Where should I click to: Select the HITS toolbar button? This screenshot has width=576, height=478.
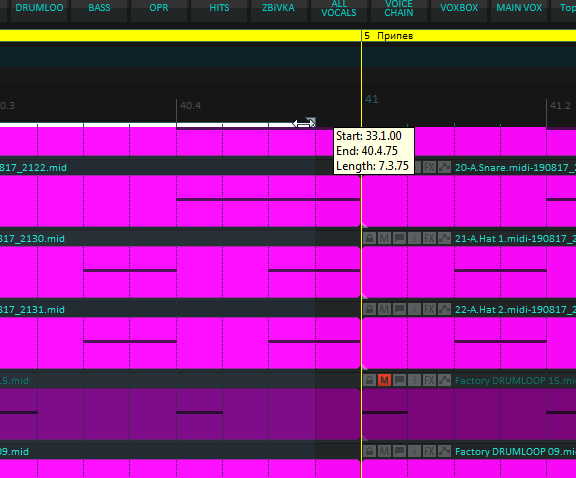point(219,10)
